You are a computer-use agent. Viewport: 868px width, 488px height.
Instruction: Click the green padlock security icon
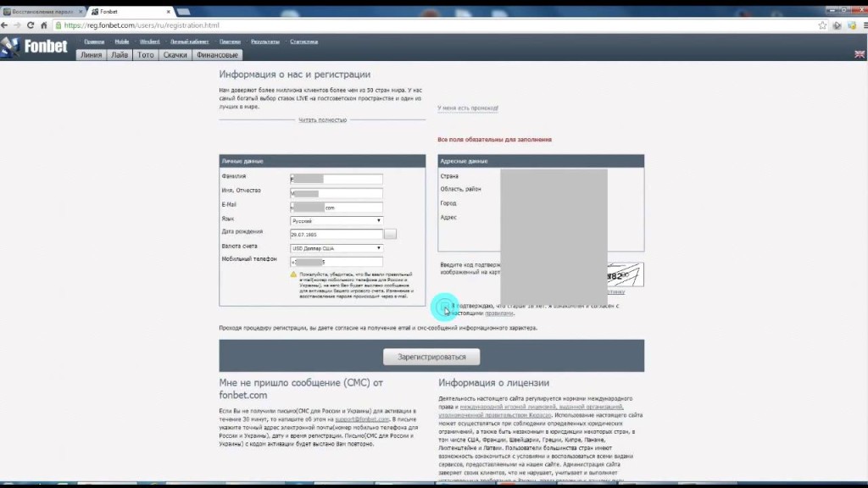tap(58, 25)
